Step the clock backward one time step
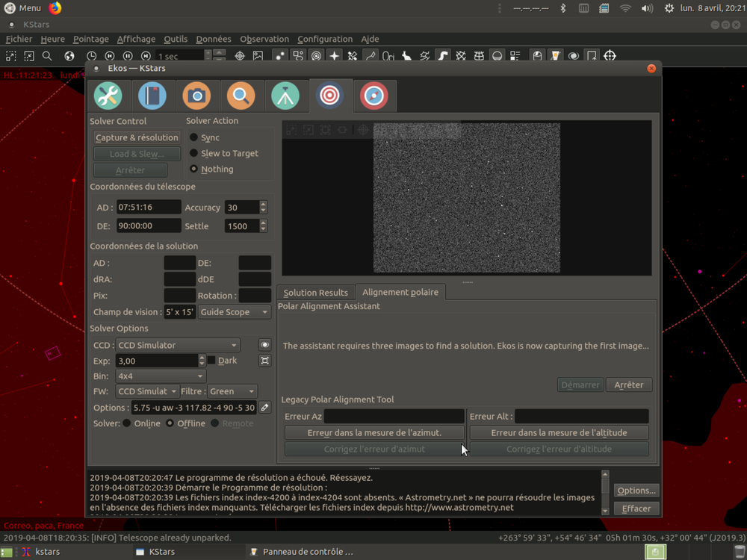Viewport: 747px width, 560px height. tap(110, 56)
